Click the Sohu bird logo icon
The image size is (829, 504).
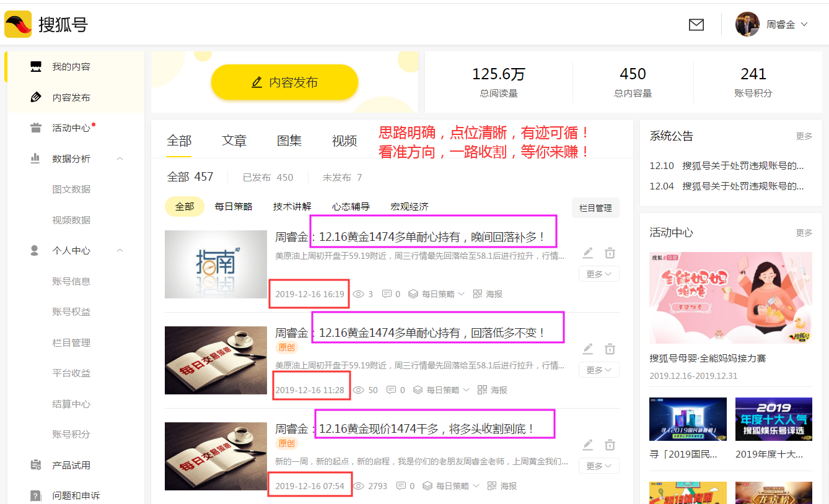point(18,24)
